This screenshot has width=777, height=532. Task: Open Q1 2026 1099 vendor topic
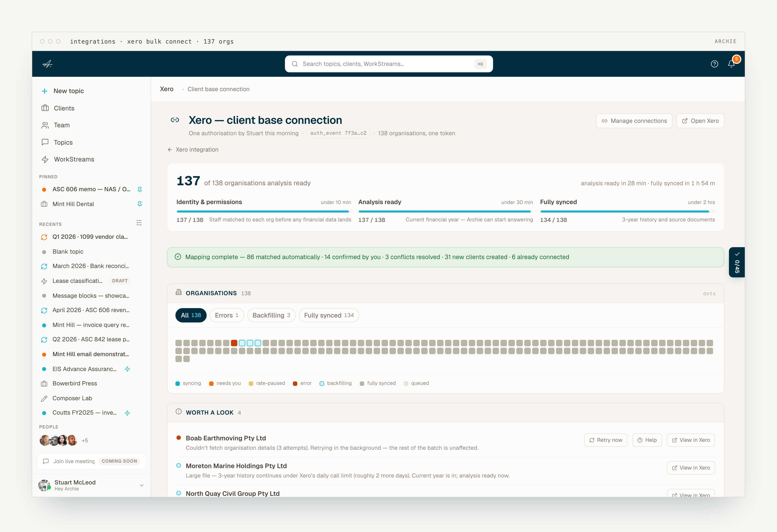tap(91, 237)
